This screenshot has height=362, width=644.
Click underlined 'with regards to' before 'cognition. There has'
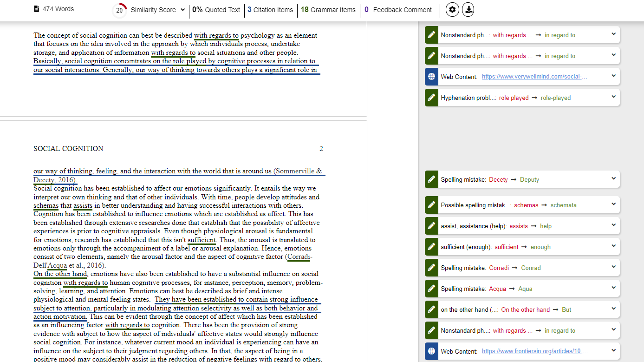(x=127, y=325)
